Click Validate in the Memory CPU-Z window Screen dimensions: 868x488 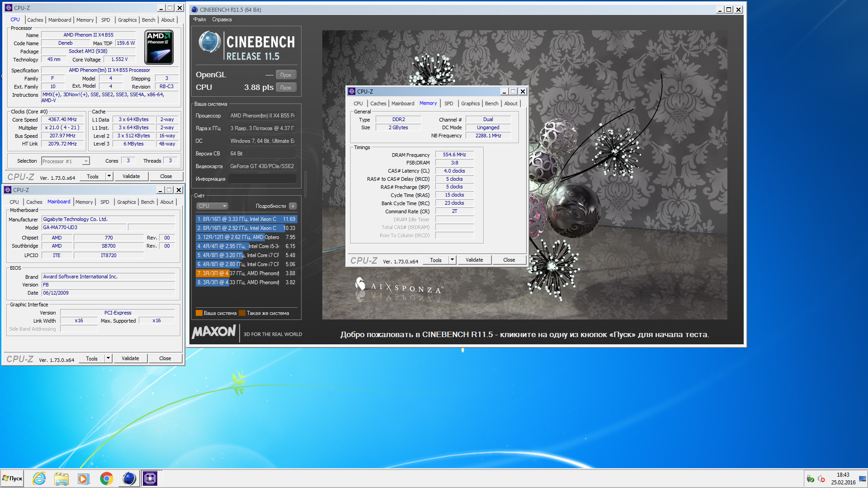tap(474, 260)
